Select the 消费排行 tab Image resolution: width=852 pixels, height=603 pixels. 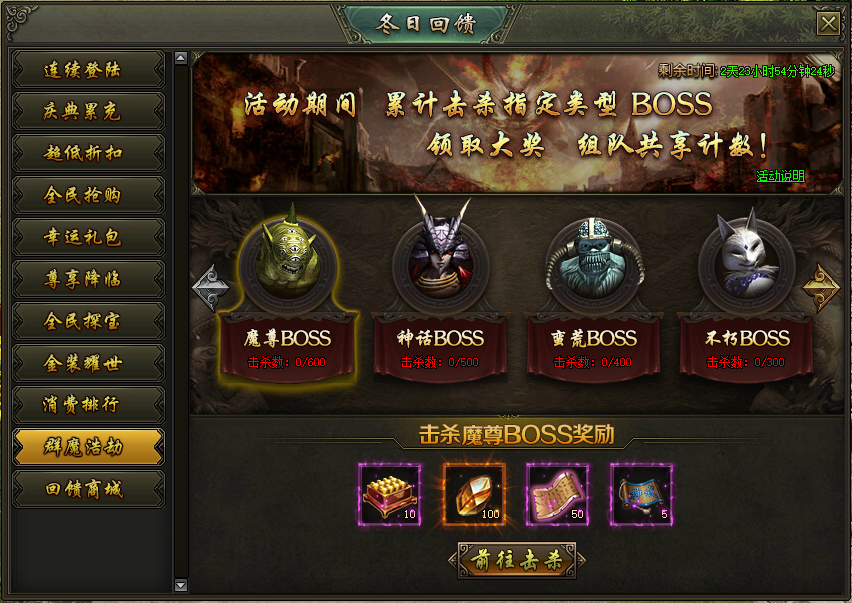pos(88,405)
